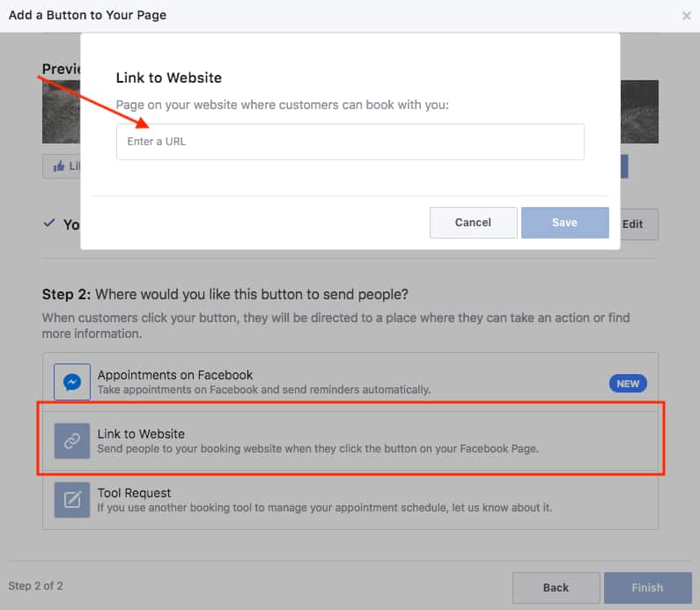Viewport: 700px width, 610px height.
Task: Click the thumbs-up Like icon in preview
Action: click(58, 166)
